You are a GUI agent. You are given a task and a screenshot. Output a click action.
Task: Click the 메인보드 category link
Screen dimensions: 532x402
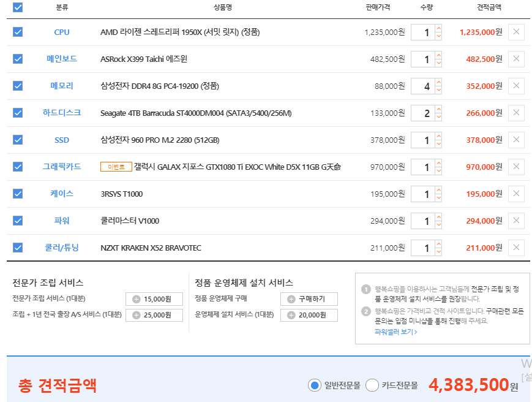[x=61, y=59]
